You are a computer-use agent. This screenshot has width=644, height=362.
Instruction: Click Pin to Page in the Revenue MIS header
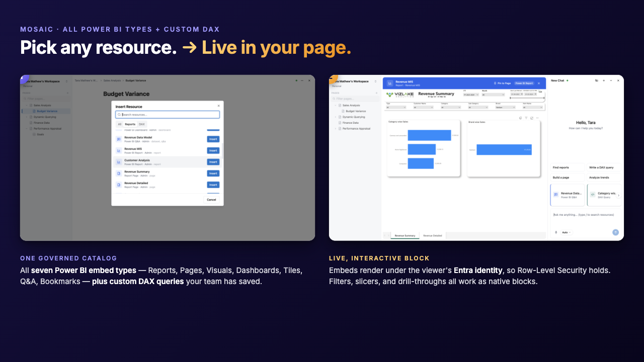pos(502,83)
